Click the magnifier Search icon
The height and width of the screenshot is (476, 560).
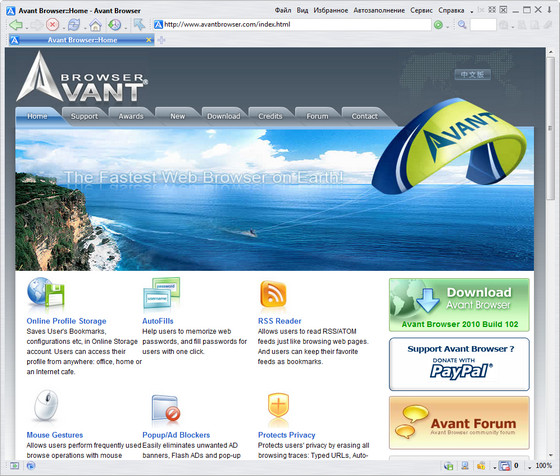462,25
